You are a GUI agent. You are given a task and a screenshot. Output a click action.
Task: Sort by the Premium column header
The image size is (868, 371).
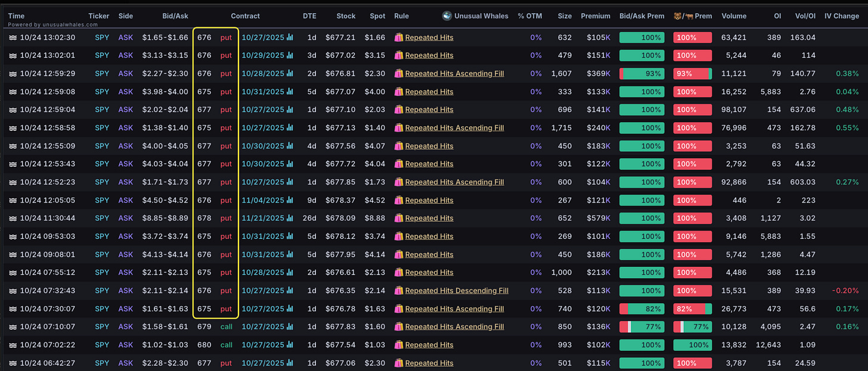coord(596,16)
